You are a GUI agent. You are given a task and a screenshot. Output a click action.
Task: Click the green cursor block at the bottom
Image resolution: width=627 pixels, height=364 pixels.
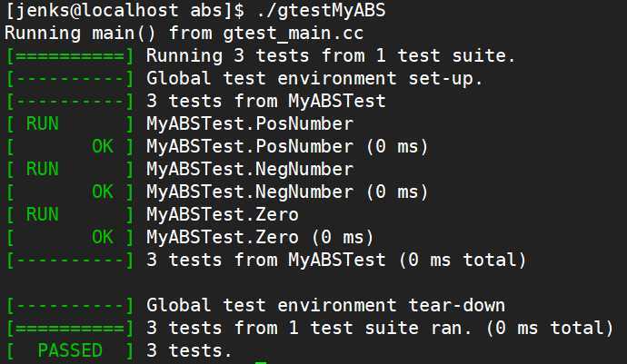261,362
